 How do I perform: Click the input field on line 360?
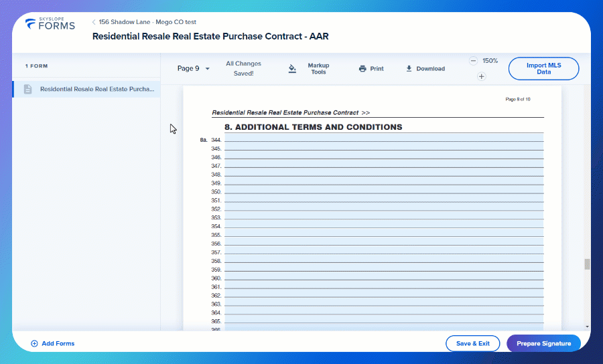[x=384, y=276]
